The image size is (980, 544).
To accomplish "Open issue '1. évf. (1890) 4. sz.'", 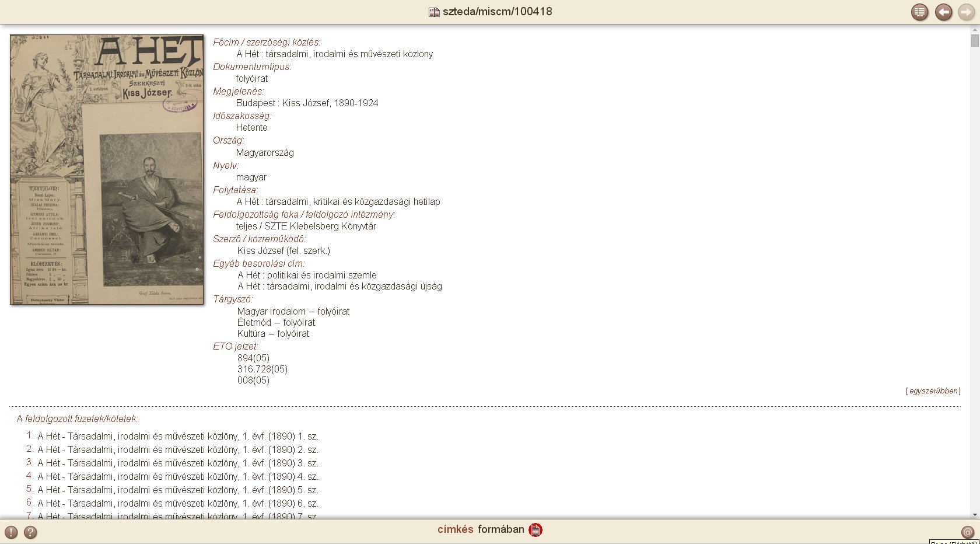I will [178, 476].
